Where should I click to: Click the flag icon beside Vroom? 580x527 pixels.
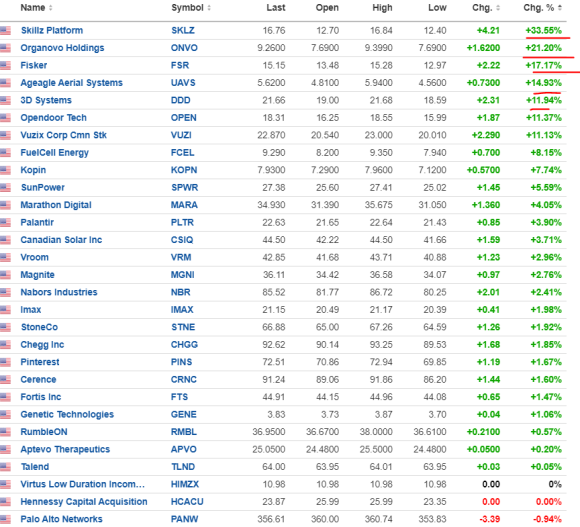click(6, 257)
